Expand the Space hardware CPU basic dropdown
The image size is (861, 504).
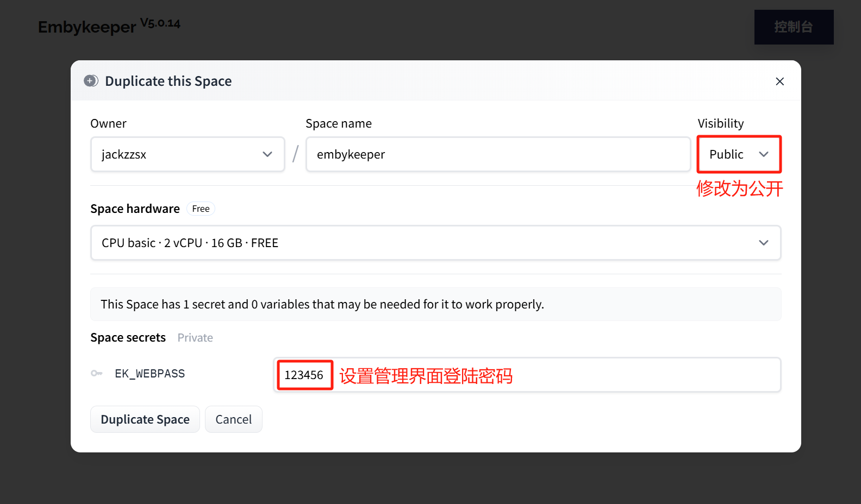coord(435,243)
